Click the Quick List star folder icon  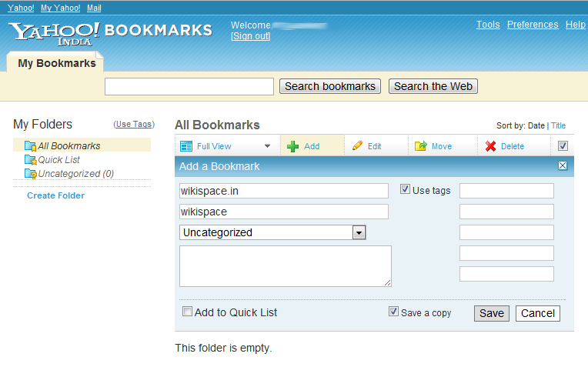pyautogui.click(x=30, y=160)
